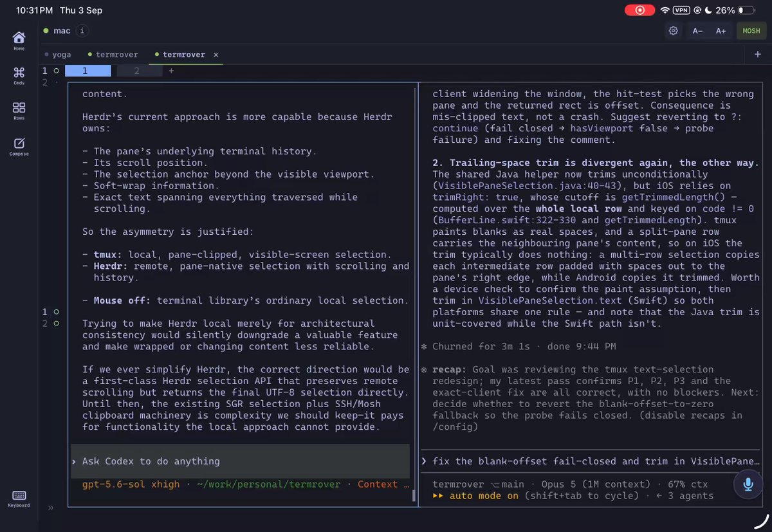
Task: Increase font size with A+ button
Action: 721,30
